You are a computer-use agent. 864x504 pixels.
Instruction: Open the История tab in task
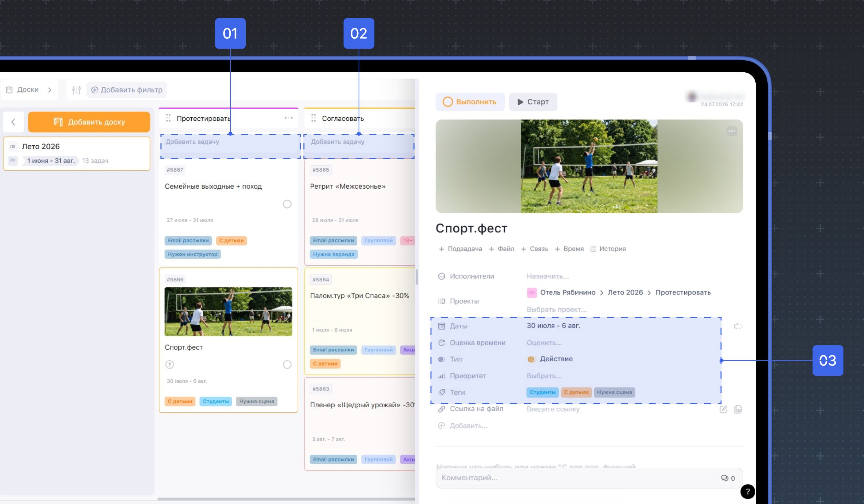[x=608, y=249]
